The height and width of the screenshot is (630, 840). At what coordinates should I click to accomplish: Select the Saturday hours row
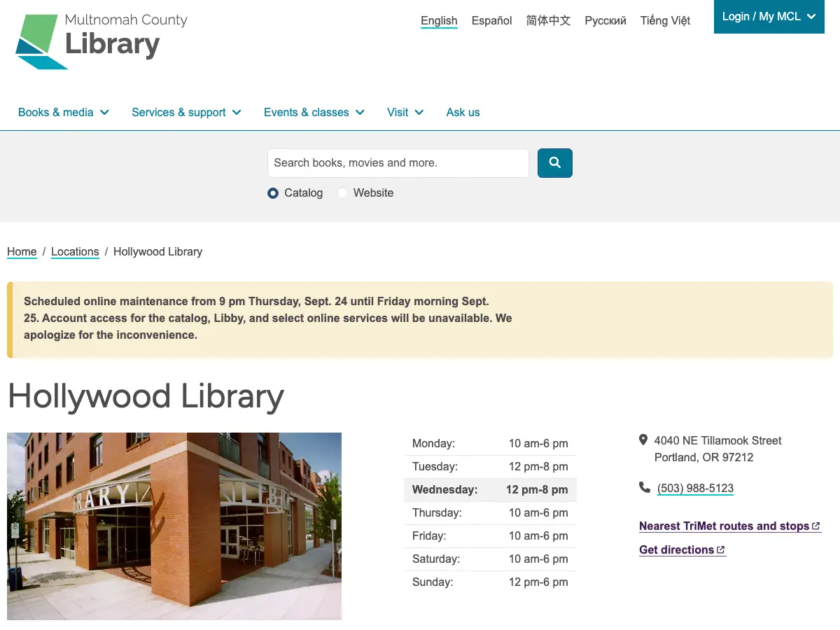[x=490, y=559]
